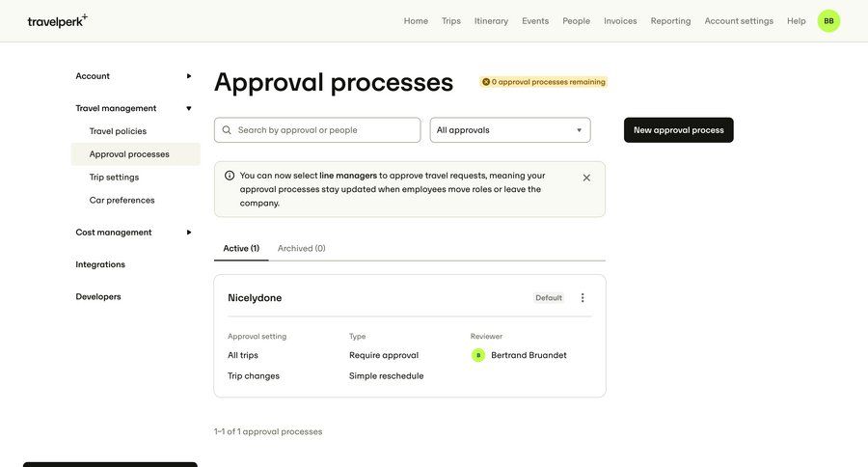The width and height of the screenshot is (868, 467).
Task: Open the BB user avatar menu
Action: tap(828, 21)
